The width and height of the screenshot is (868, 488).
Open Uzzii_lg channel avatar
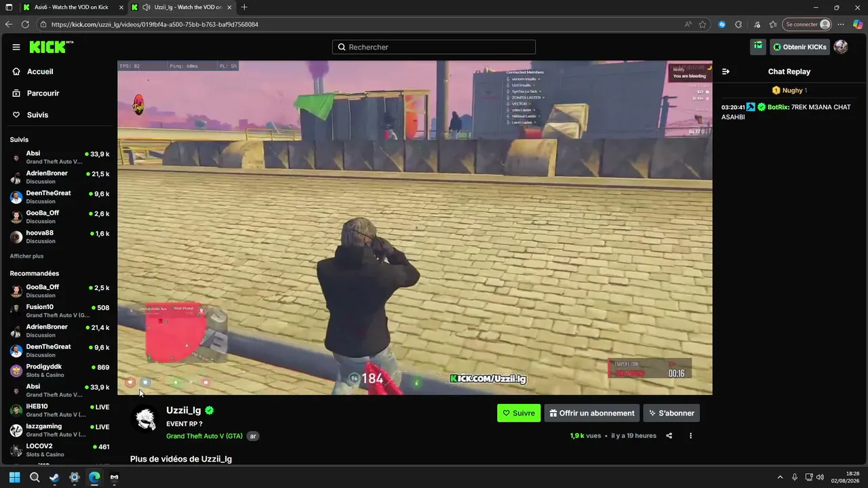coord(145,420)
